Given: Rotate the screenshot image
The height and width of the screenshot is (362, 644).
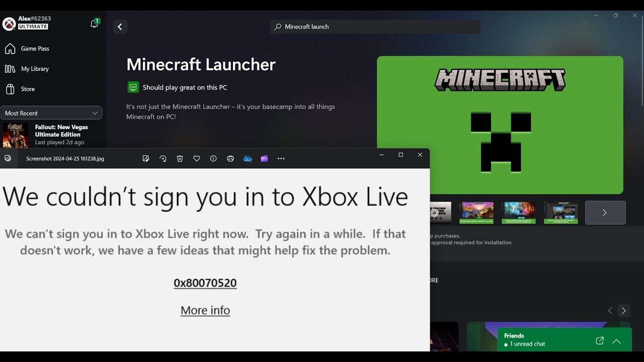Looking at the screenshot, I should tap(163, 158).
